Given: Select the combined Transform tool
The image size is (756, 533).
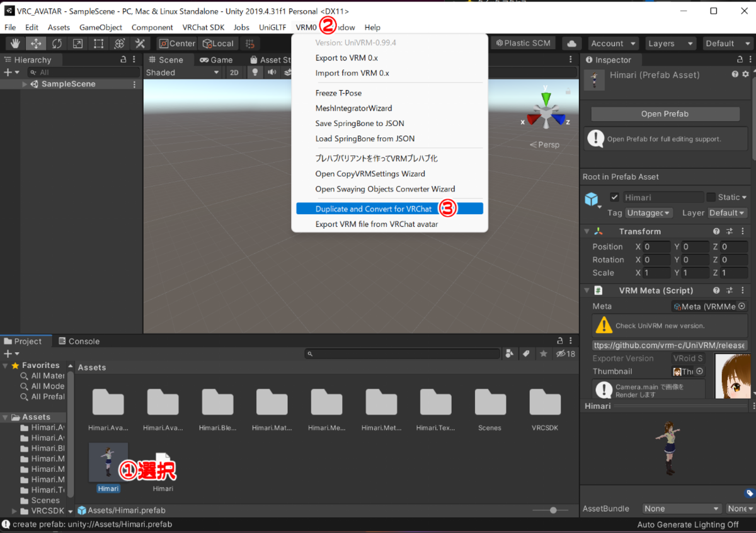Looking at the screenshot, I should point(119,43).
